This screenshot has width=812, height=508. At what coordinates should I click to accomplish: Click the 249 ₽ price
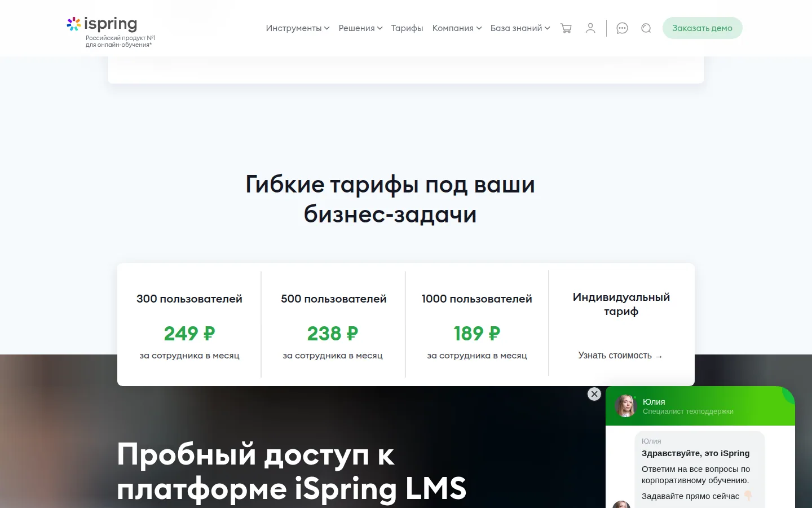click(189, 334)
